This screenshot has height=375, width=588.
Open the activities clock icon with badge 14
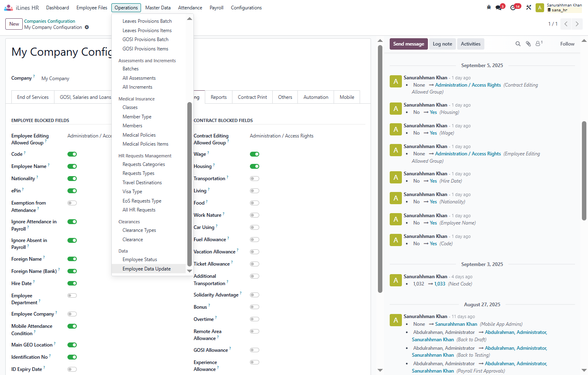point(514,7)
